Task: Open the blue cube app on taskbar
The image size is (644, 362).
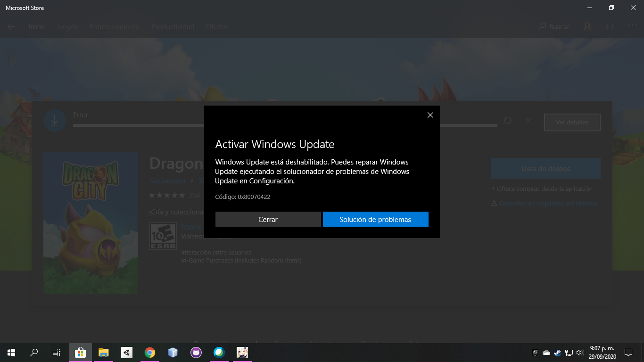Action: 173,352
